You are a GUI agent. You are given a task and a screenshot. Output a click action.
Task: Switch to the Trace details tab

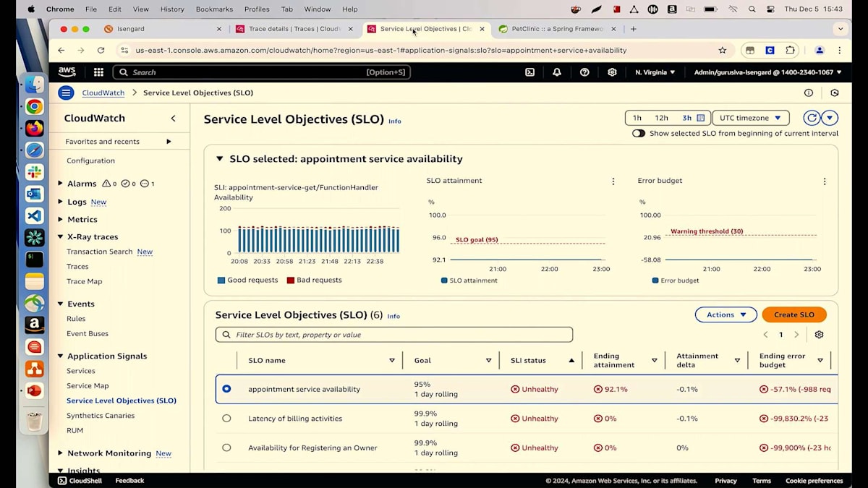tap(294, 29)
